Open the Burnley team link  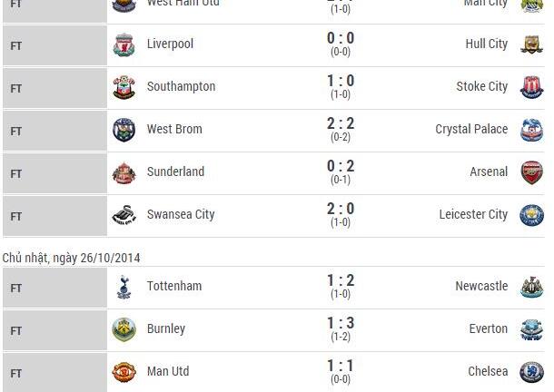click(165, 329)
